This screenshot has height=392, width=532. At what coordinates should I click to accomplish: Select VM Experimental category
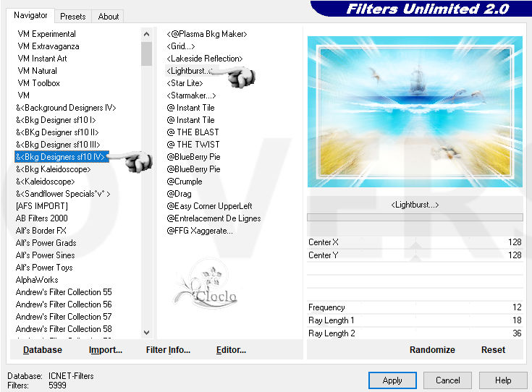46,34
